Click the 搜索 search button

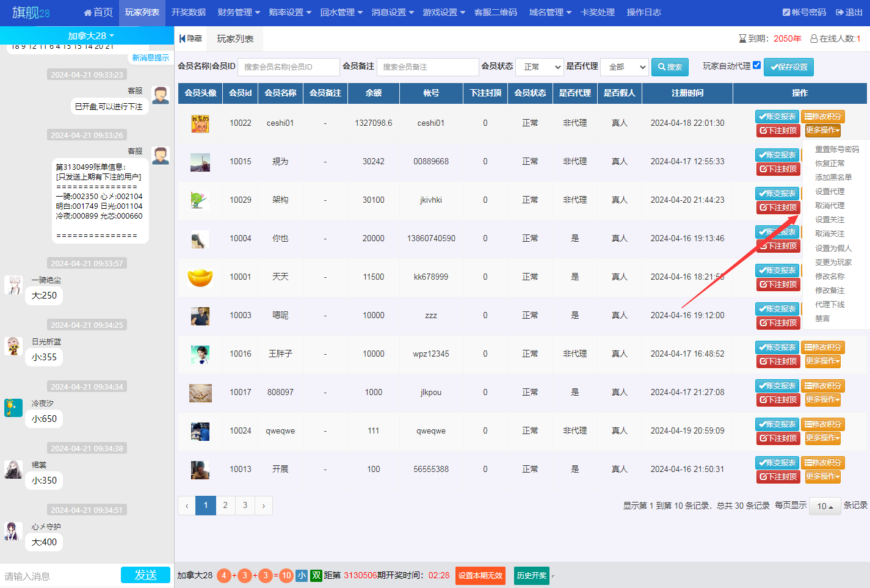[x=670, y=67]
